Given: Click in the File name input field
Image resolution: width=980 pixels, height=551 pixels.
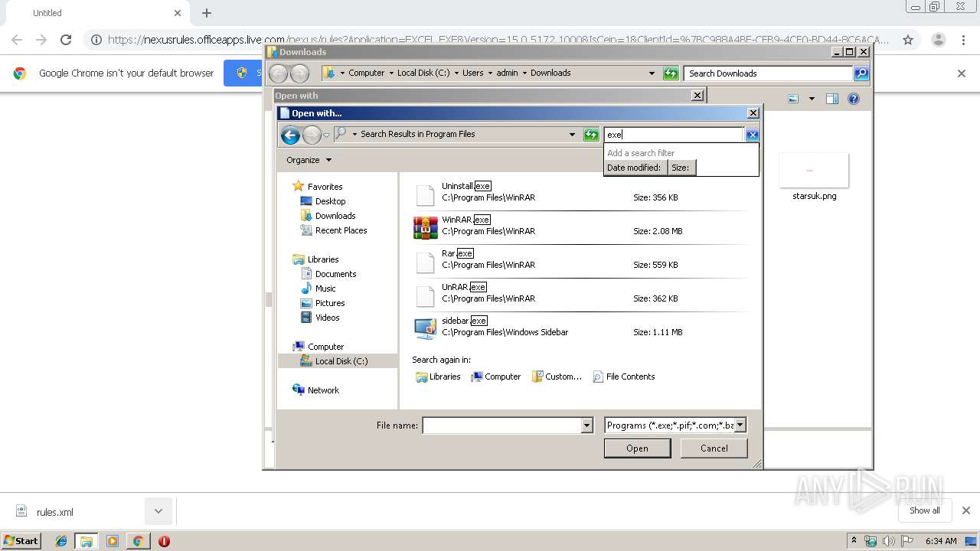Looking at the screenshot, I should click(502, 425).
